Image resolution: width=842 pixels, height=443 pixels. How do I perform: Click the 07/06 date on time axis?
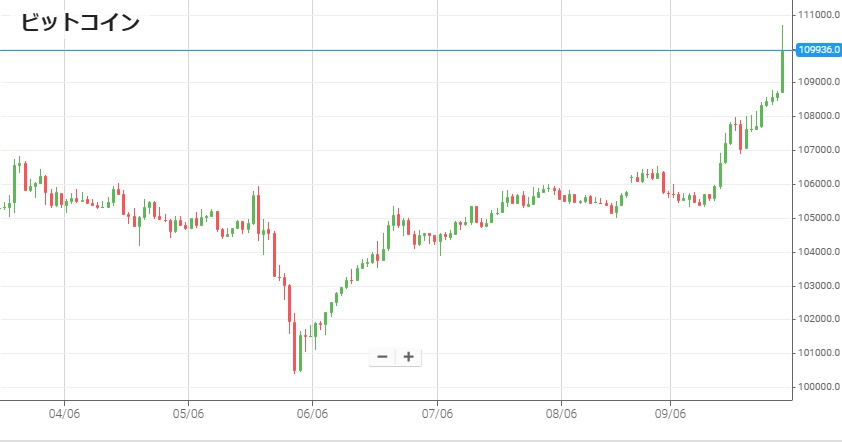tap(437, 412)
